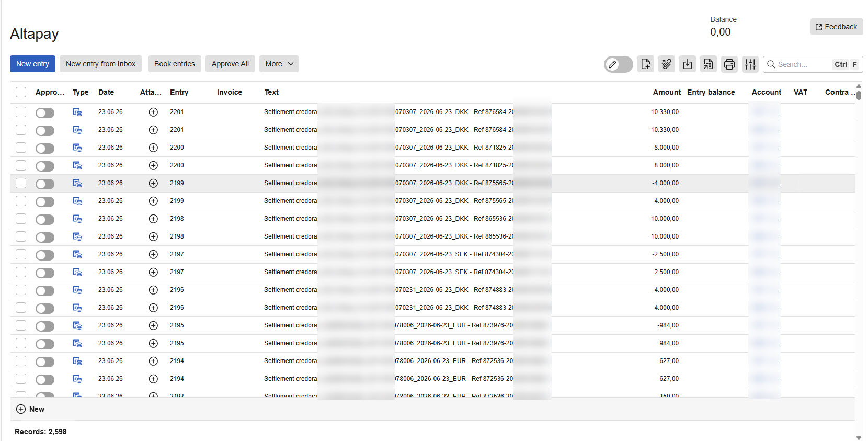
Task: Click the "Records: 2,598" status text
Action: point(41,432)
